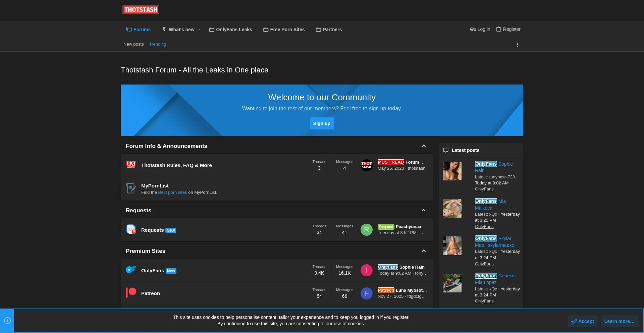Click the info icon on the cookie notice
The image size is (644, 333).
tap(7, 321)
